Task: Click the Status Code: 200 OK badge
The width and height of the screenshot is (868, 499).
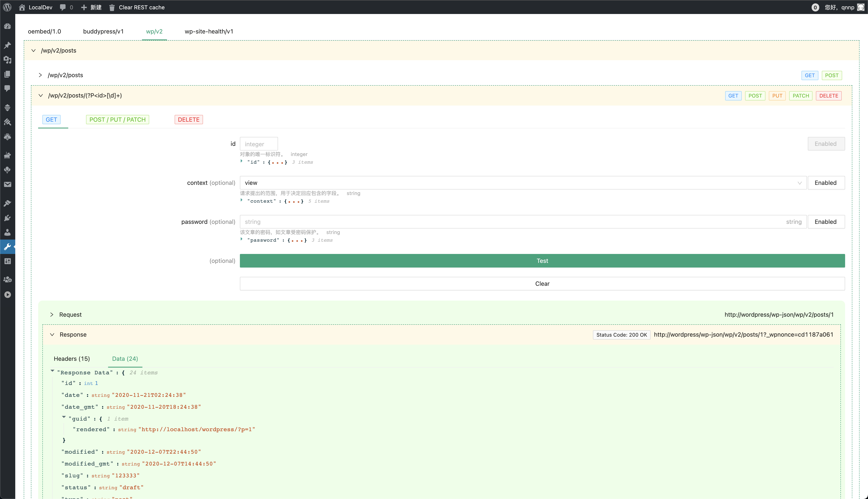Action: (x=621, y=335)
